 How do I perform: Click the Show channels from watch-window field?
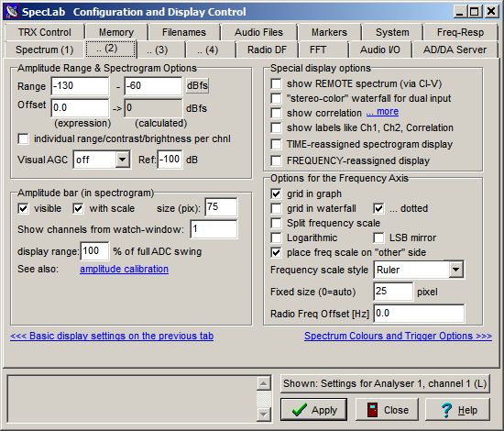click(214, 229)
